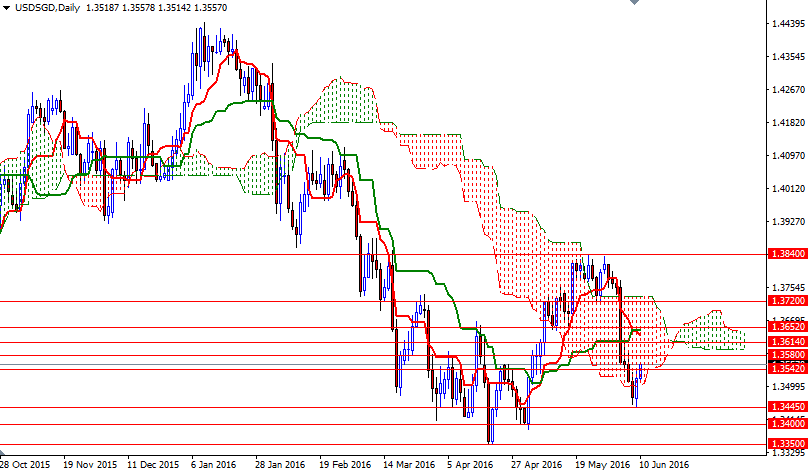Select the 1.35800 red price label

point(786,355)
